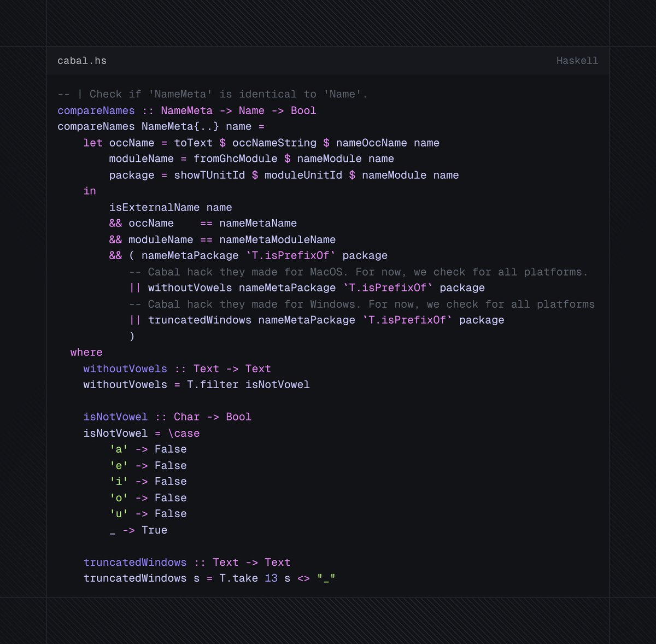Click the '|| truncatedWindows nameMetaPackage' line
Screen dimensions: 656x644
[317, 320]
